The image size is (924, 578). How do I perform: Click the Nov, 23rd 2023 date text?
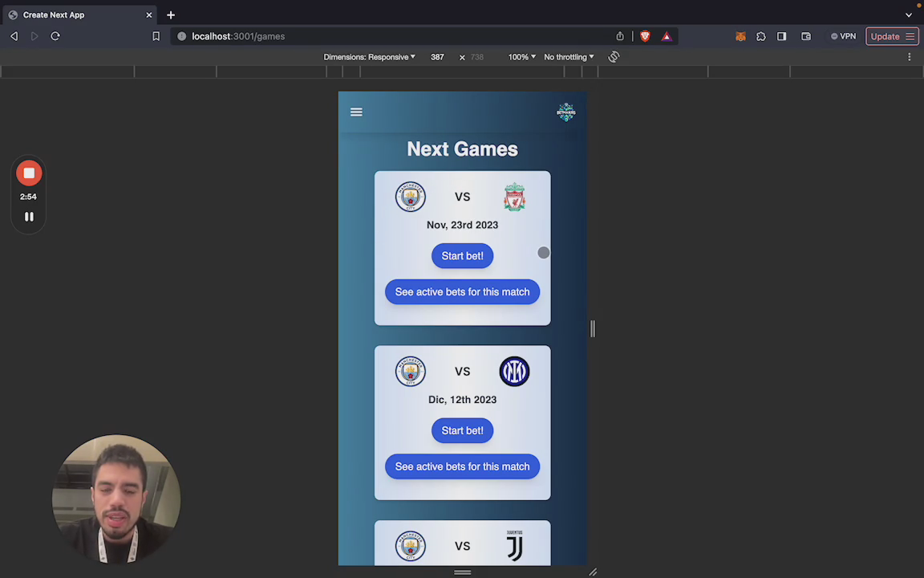pos(462,226)
